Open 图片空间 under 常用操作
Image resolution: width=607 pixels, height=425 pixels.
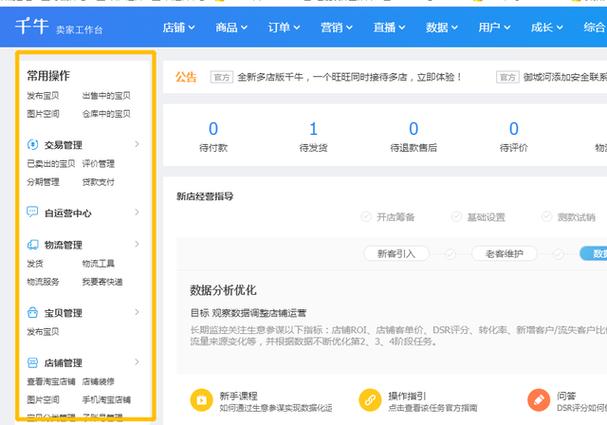pos(43,114)
